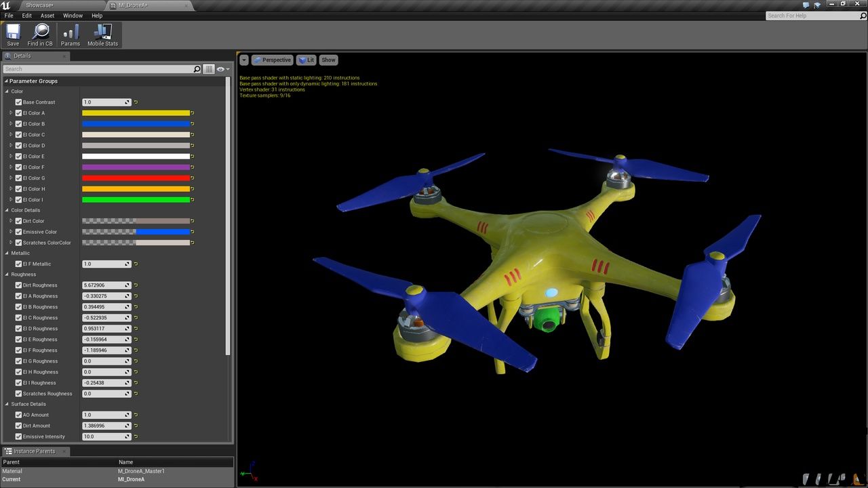Open the eye view options dropdown
This screenshot has width=868, height=488.
[x=222, y=69]
